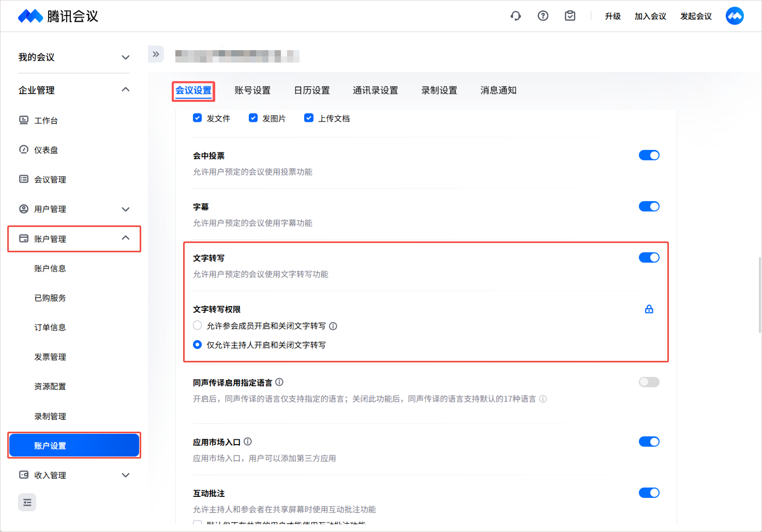
Task: Click the double-arrow sidebar expand icon
Action: (156, 54)
